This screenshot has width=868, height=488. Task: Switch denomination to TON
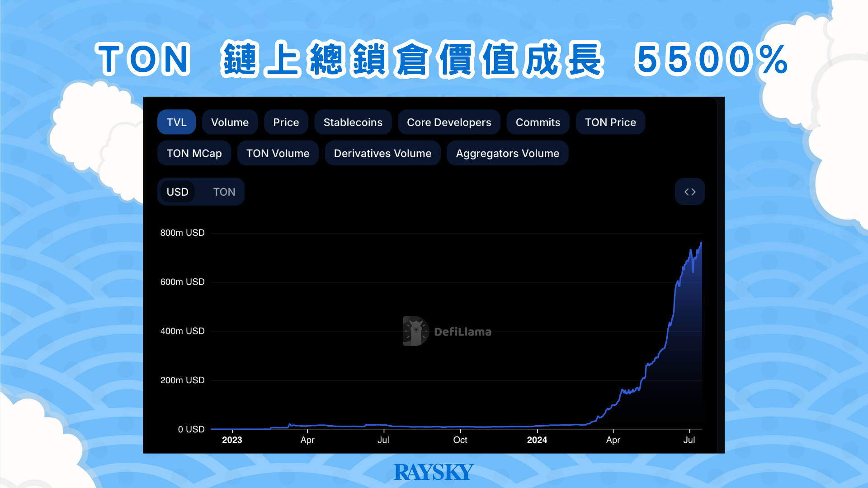pyautogui.click(x=224, y=192)
